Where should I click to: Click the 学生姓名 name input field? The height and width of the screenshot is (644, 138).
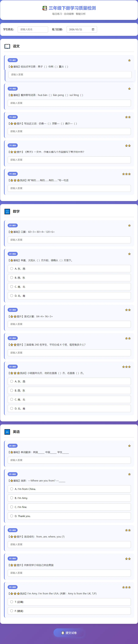click(x=33, y=30)
